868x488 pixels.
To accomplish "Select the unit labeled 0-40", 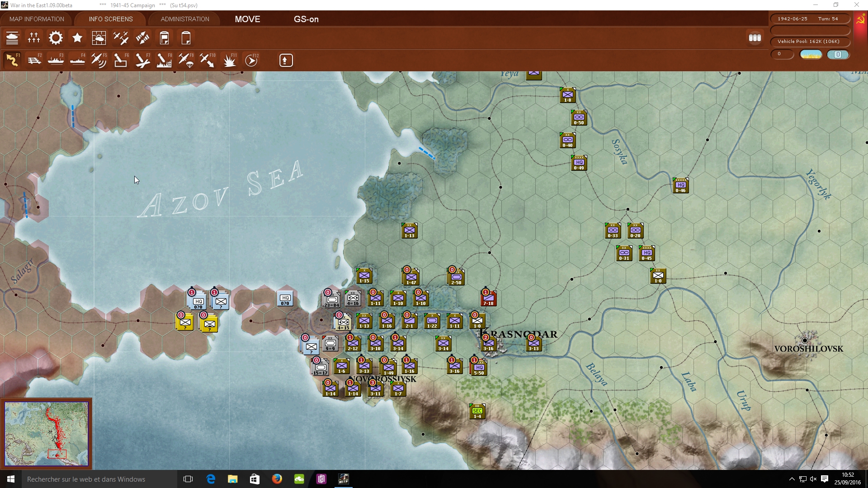I will [568, 140].
